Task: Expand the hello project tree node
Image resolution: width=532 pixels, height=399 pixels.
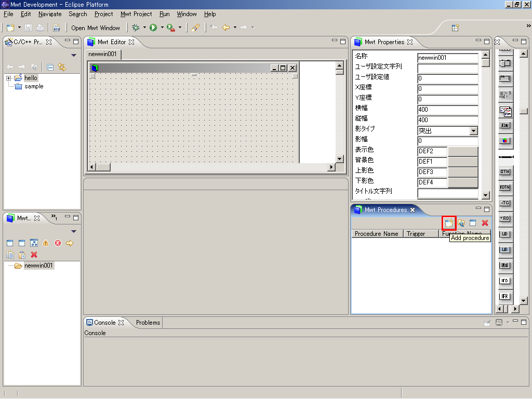Action: [x=8, y=78]
